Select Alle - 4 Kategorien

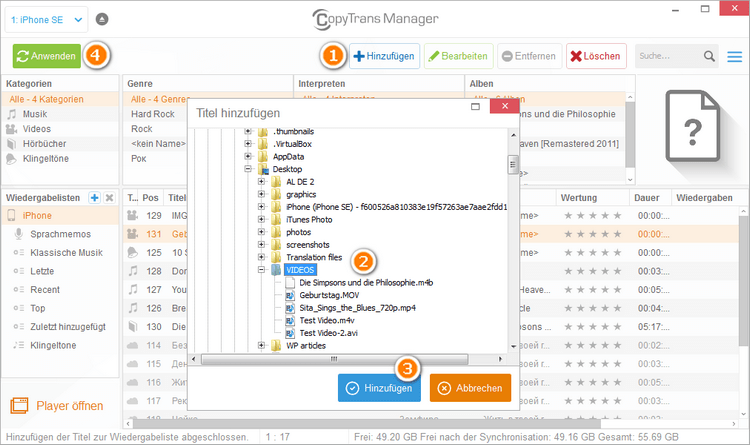pyautogui.click(x=60, y=99)
